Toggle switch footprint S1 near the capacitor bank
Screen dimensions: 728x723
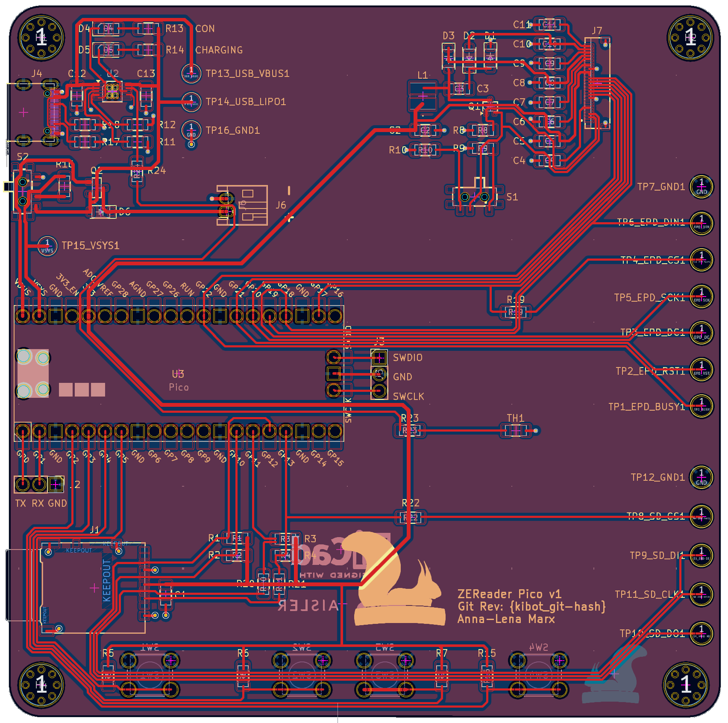(474, 197)
